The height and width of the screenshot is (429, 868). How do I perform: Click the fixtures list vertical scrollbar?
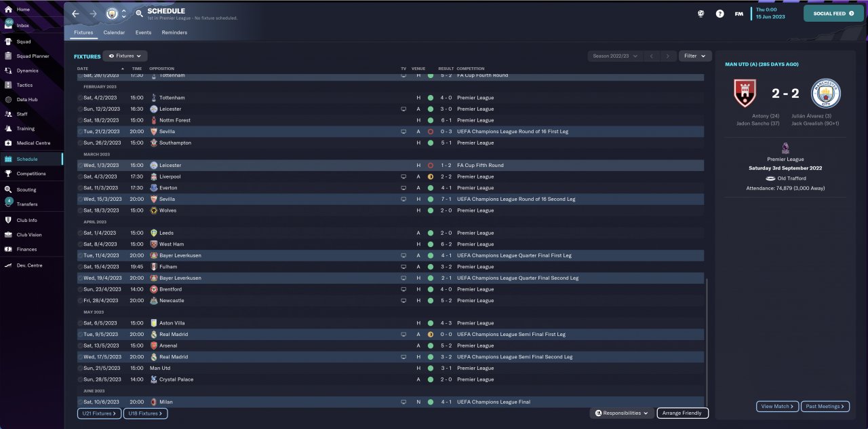click(707, 341)
